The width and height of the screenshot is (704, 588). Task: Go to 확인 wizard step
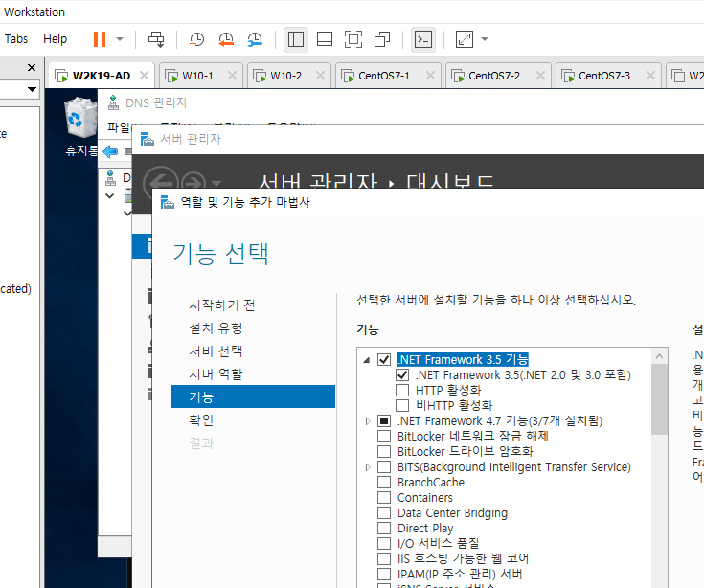(x=201, y=420)
